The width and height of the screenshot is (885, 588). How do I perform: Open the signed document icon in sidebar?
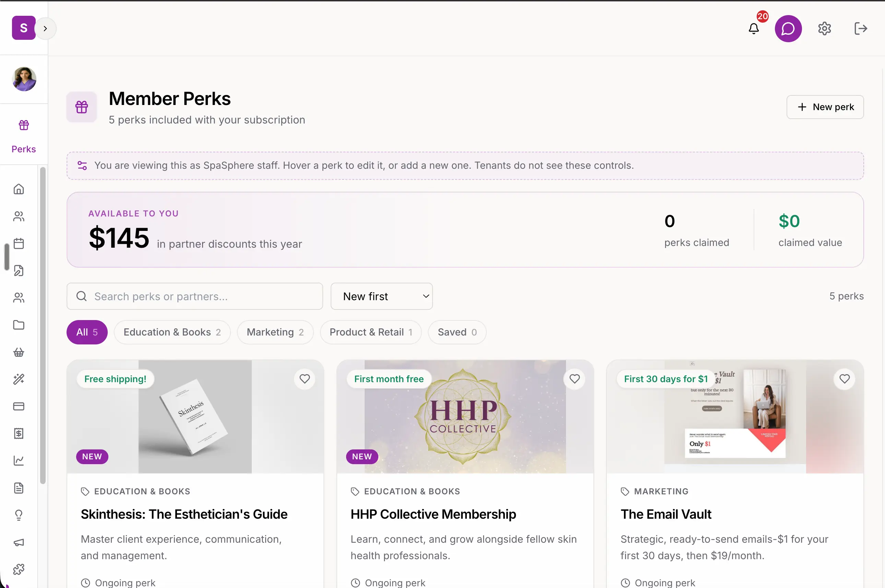19,270
